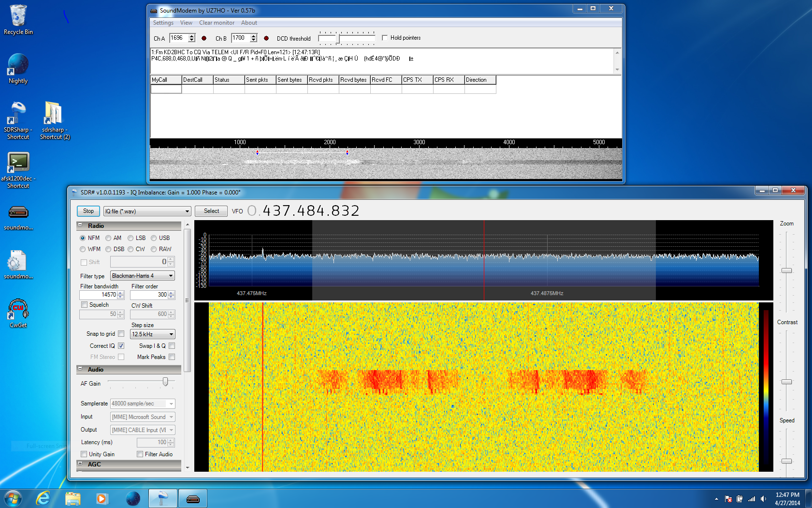Click the Filter bandwidth input field

click(98, 295)
